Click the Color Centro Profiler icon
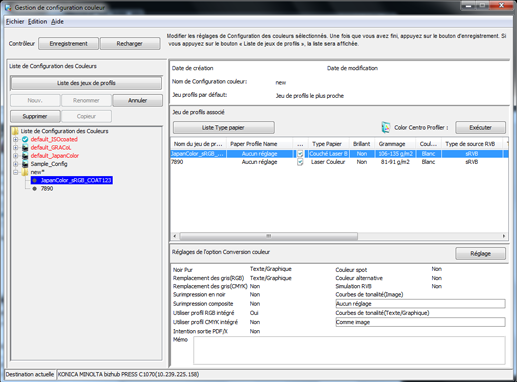The height and width of the screenshot is (382, 517). pos(386,127)
